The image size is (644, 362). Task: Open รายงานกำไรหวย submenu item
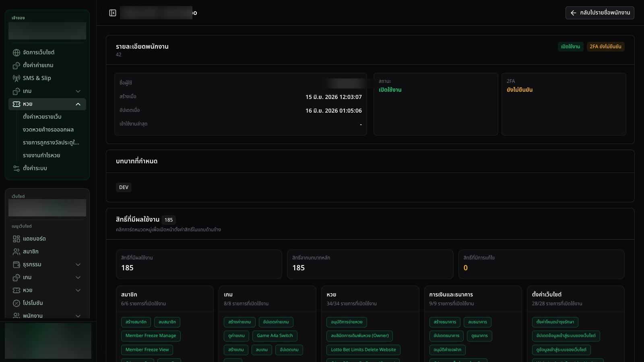pyautogui.click(x=51, y=155)
